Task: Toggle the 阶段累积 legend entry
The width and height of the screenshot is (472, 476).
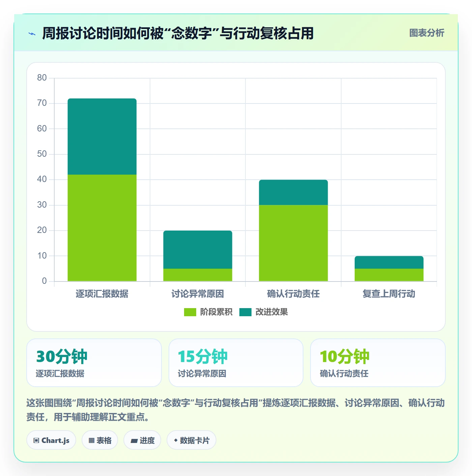Action: pyautogui.click(x=208, y=312)
